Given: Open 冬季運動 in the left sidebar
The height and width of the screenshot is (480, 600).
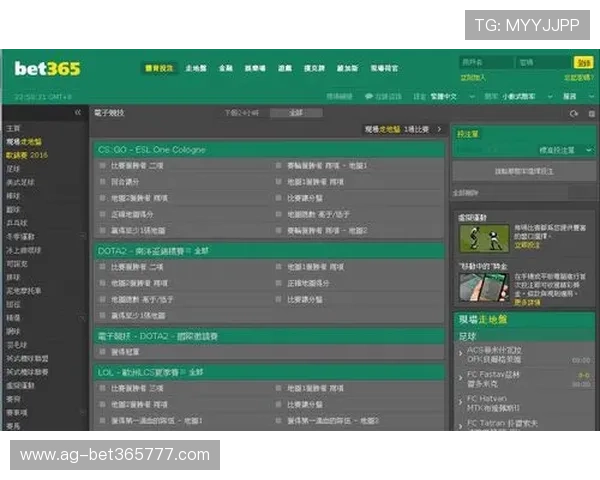Looking at the screenshot, I should [x=20, y=237].
